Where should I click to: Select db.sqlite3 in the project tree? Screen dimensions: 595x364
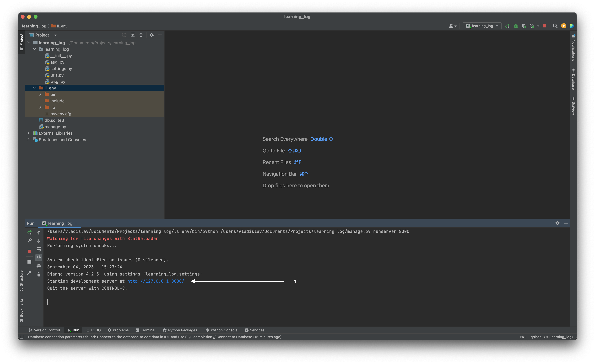click(54, 120)
